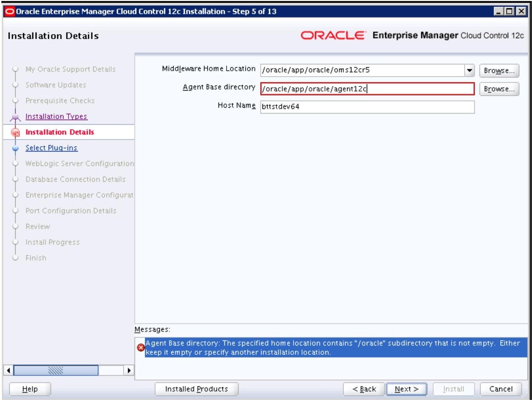
Task: Open the Help button
Action: pos(30,389)
